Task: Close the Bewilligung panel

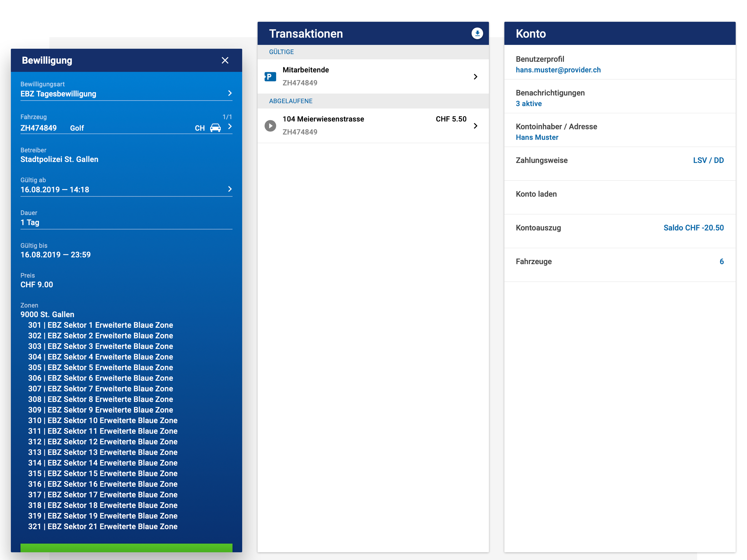Action: click(225, 60)
